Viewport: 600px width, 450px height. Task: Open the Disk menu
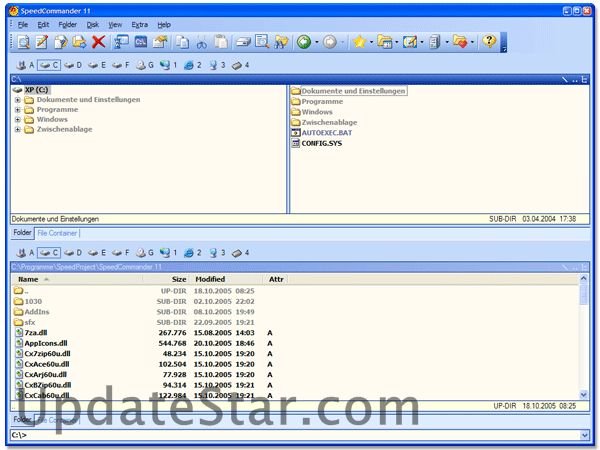93,25
